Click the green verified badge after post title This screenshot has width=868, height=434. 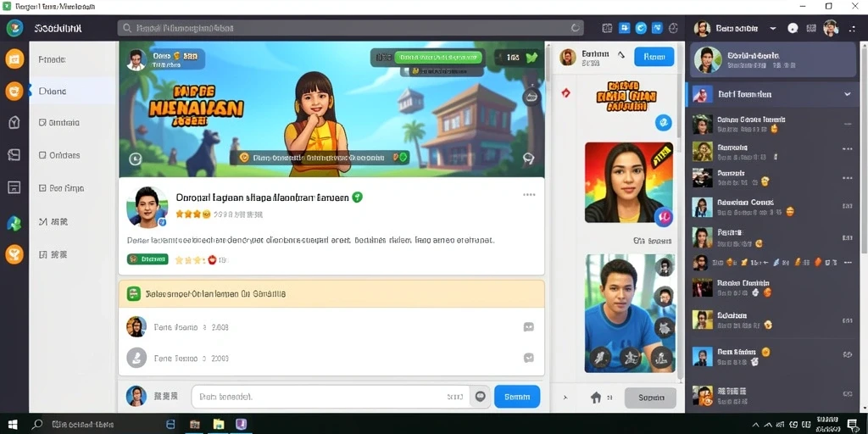tap(358, 197)
